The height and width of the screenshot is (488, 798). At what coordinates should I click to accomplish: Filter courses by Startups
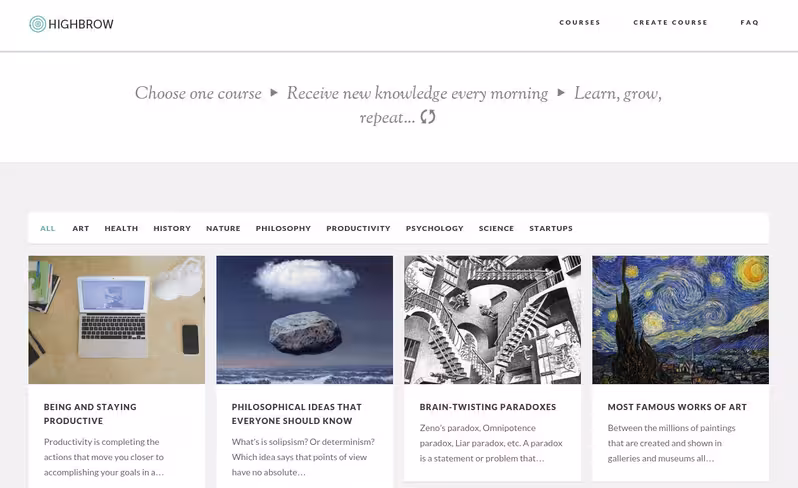551,228
